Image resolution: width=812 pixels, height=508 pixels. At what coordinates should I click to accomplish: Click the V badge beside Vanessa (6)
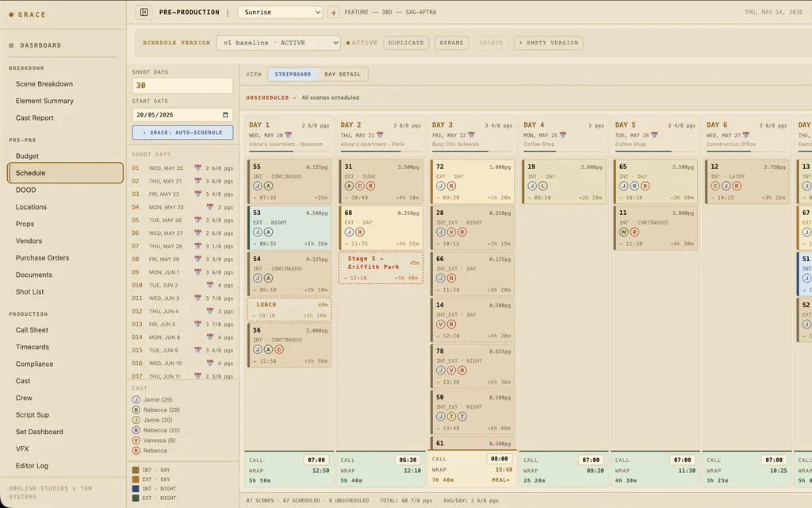tap(136, 440)
